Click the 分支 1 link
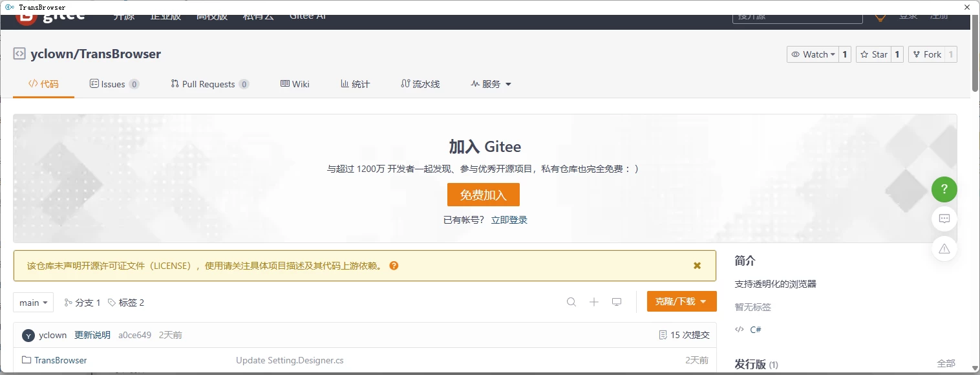Viewport: 980px width, 375px height. click(83, 303)
